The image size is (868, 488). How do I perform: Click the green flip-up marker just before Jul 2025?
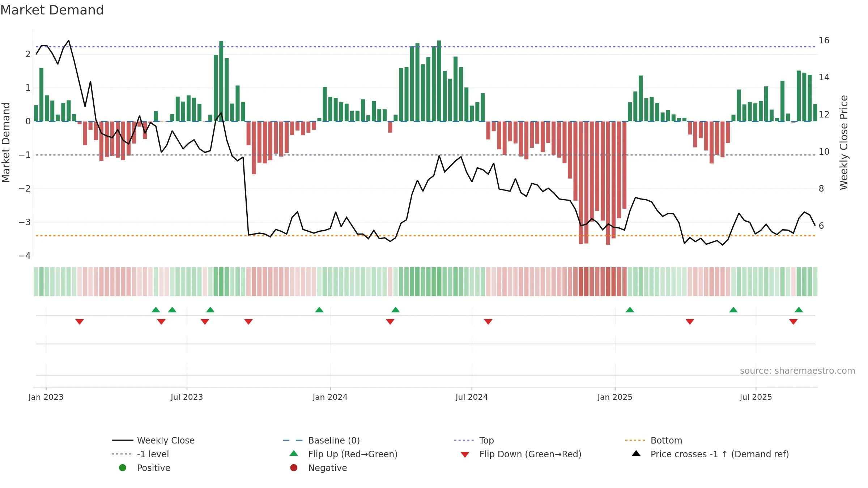[x=733, y=310]
